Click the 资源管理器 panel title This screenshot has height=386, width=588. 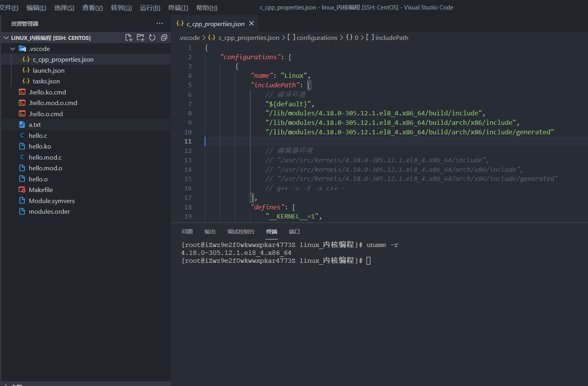coord(24,24)
